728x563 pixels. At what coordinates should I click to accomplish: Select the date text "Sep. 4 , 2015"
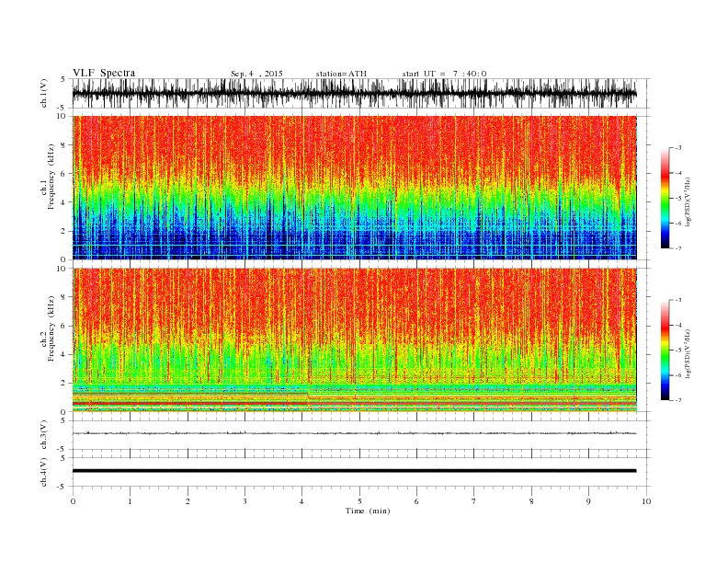[256, 74]
